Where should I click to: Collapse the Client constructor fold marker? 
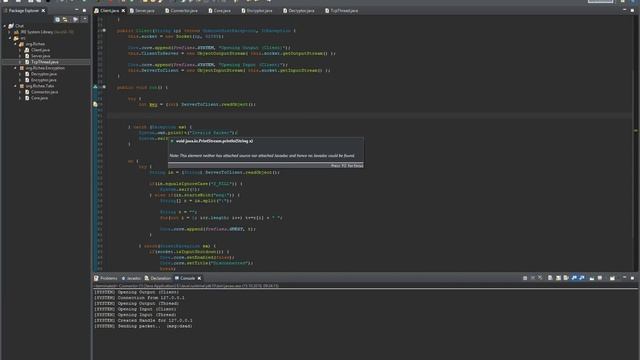pos(104,30)
